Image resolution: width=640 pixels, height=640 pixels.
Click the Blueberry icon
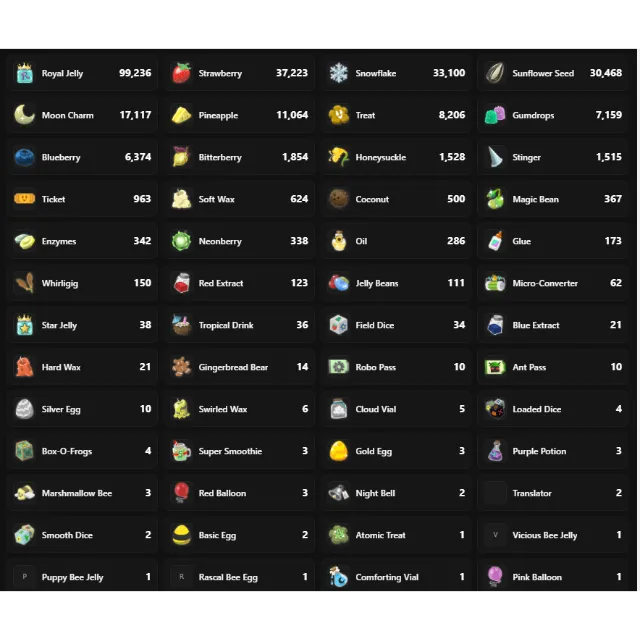click(24, 157)
